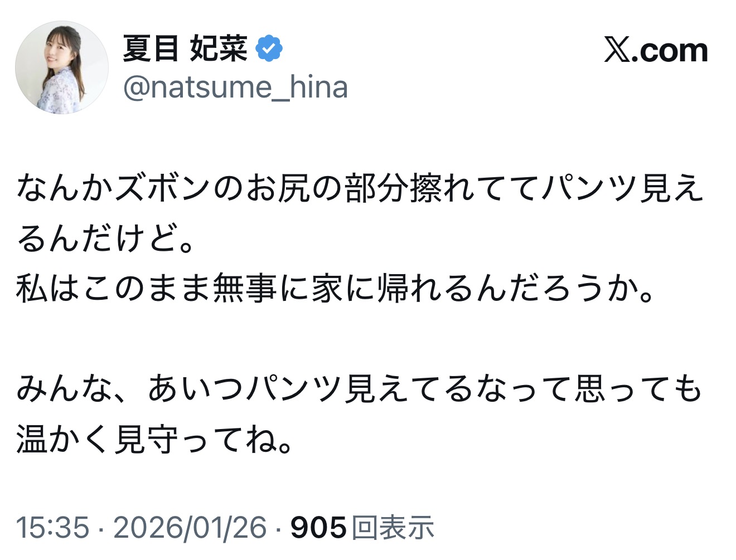The image size is (736, 560).
Task: Click the word 無事 in the post
Action: point(245,289)
